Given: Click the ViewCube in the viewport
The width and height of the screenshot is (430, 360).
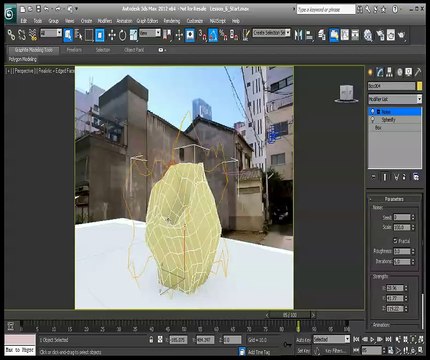Looking at the screenshot, I should tap(346, 93).
